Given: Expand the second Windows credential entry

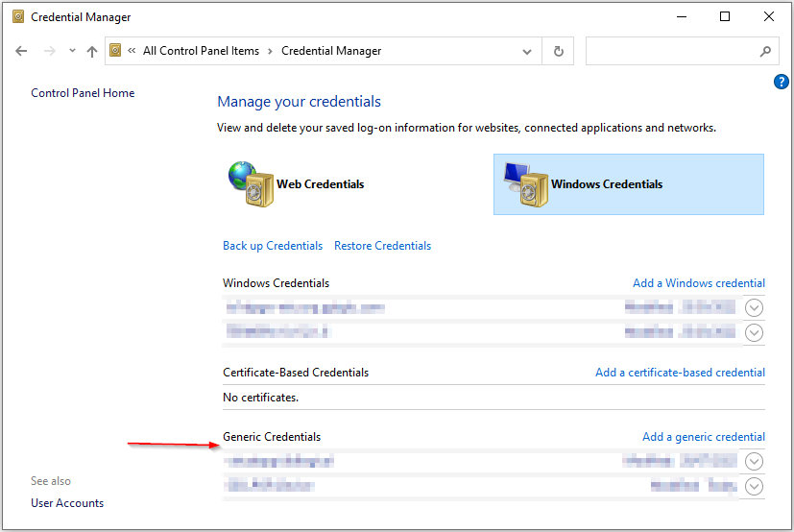Looking at the screenshot, I should (x=754, y=332).
